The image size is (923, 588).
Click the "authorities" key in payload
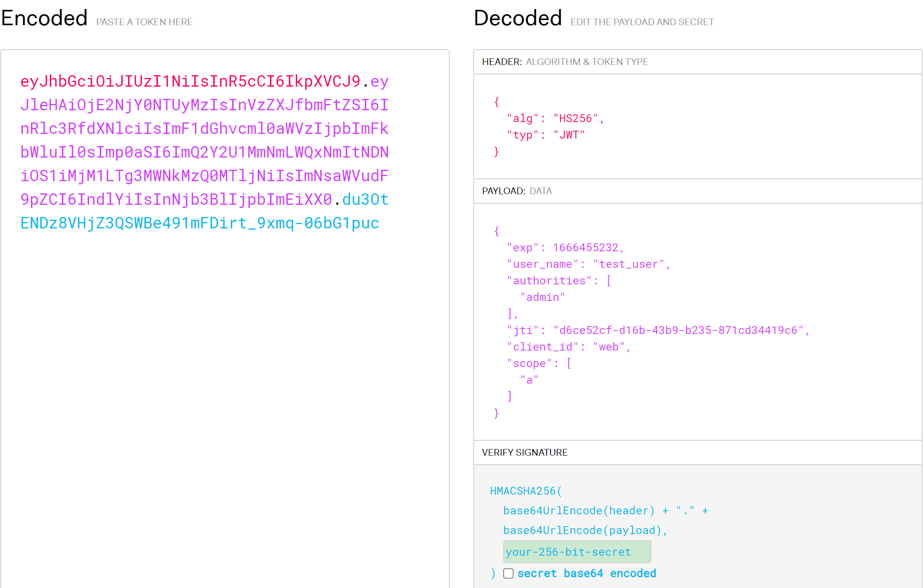click(549, 280)
